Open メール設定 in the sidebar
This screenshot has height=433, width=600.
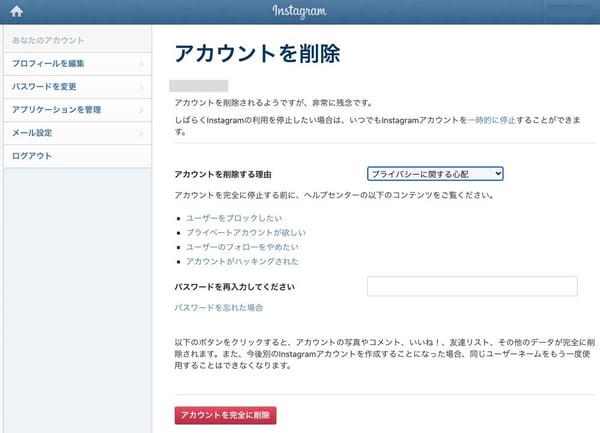point(78,133)
